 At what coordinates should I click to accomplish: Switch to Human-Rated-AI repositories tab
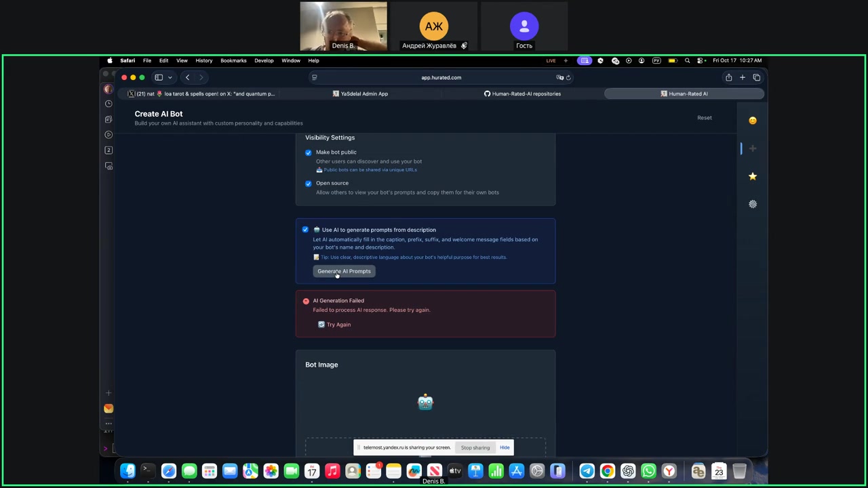[522, 94]
